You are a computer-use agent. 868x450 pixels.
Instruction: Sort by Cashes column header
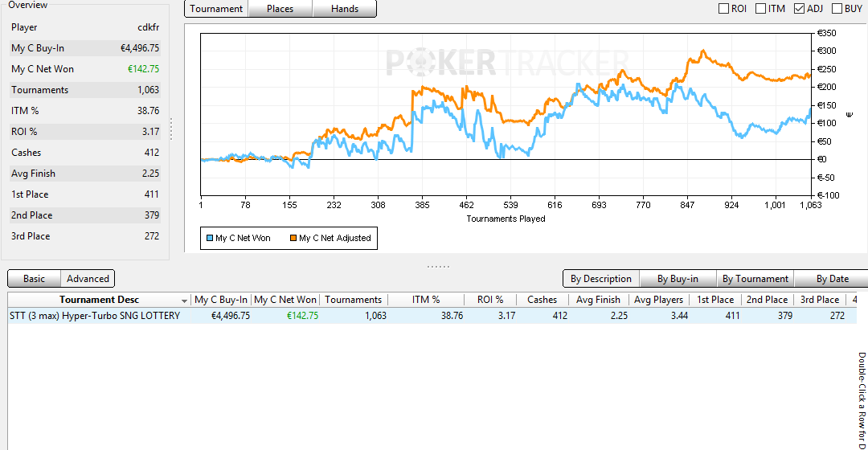(x=542, y=300)
